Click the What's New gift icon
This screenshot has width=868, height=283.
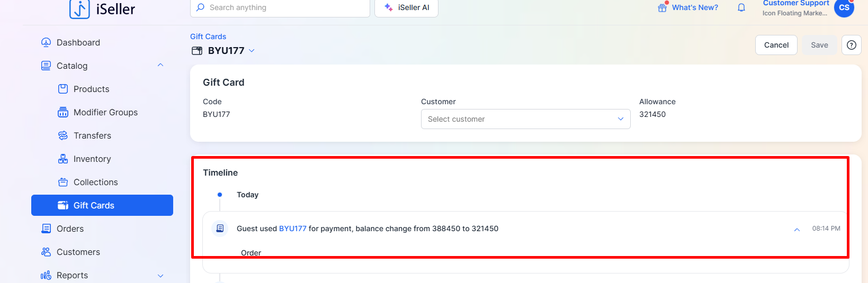click(x=663, y=7)
